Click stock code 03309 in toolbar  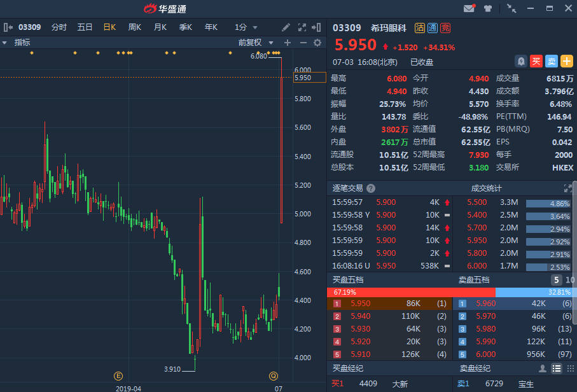29,27
